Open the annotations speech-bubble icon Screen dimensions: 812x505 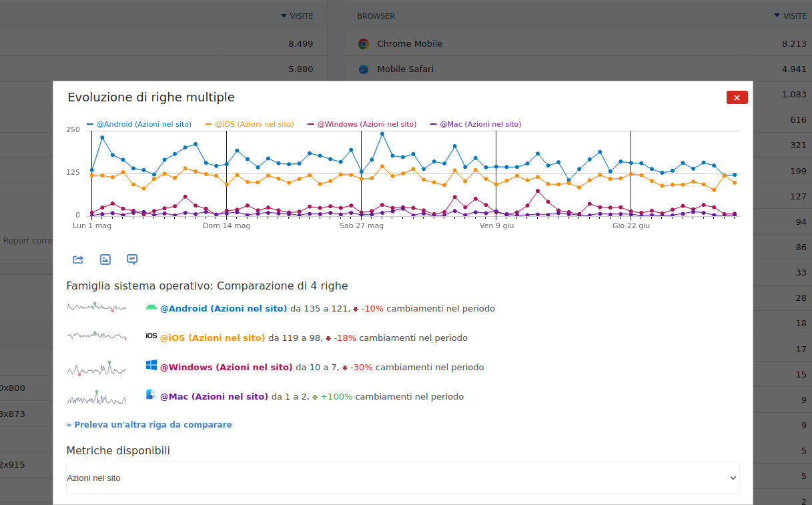[x=132, y=260]
